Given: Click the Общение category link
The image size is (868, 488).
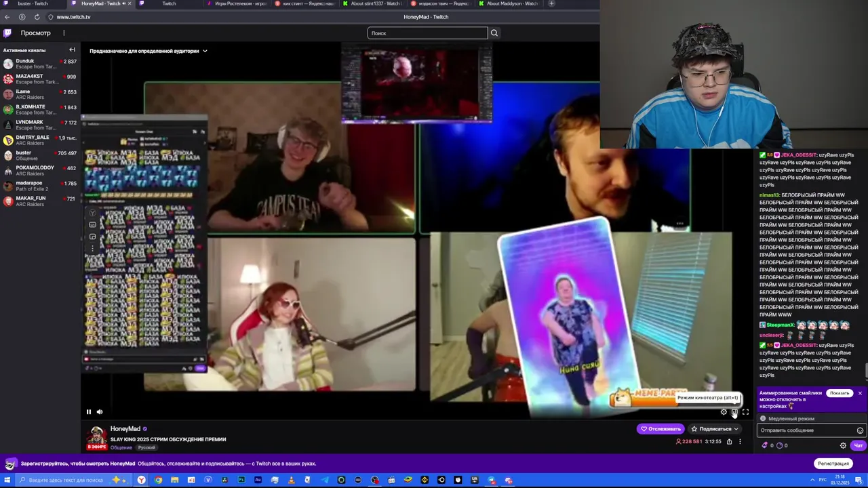Looking at the screenshot, I should point(121,448).
